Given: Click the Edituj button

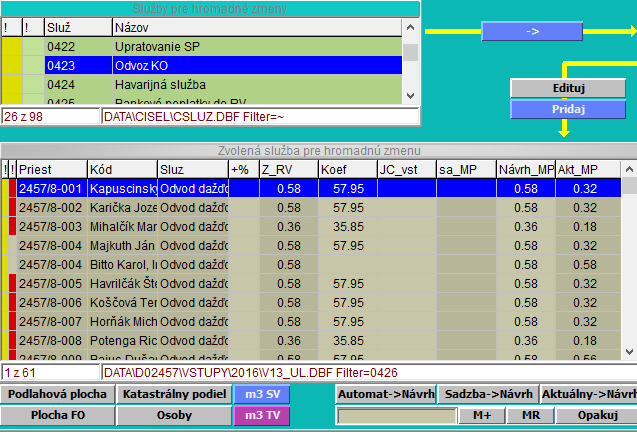Looking at the screenshot, I should 568,88.
